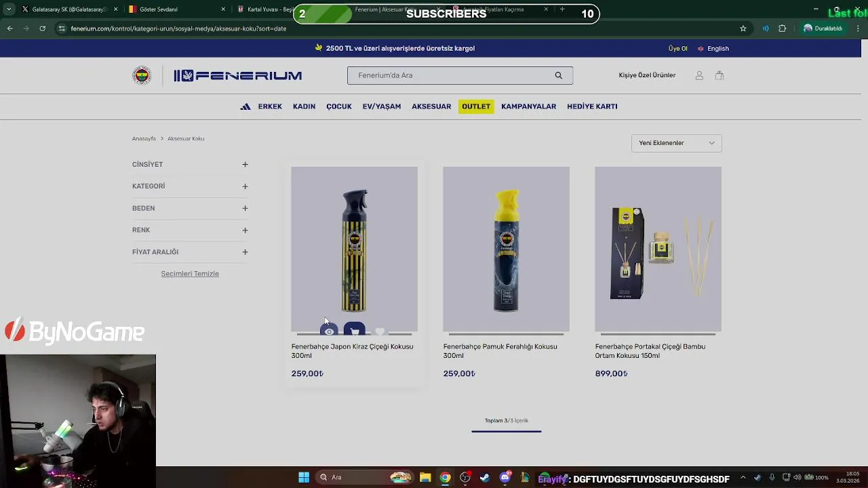
Task: Open Discord from the taskbar
Action: pyautogui.click(x=505, y=477)
